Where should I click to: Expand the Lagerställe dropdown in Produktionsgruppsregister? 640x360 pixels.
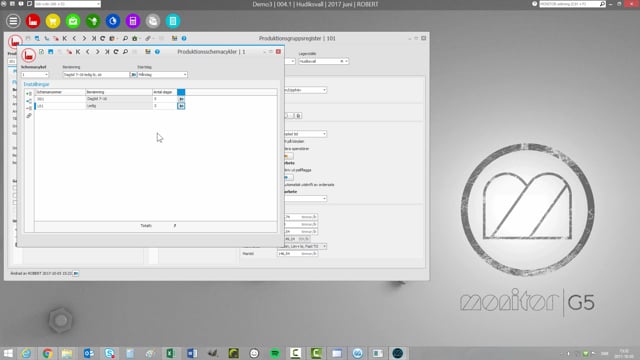(347, 61)
